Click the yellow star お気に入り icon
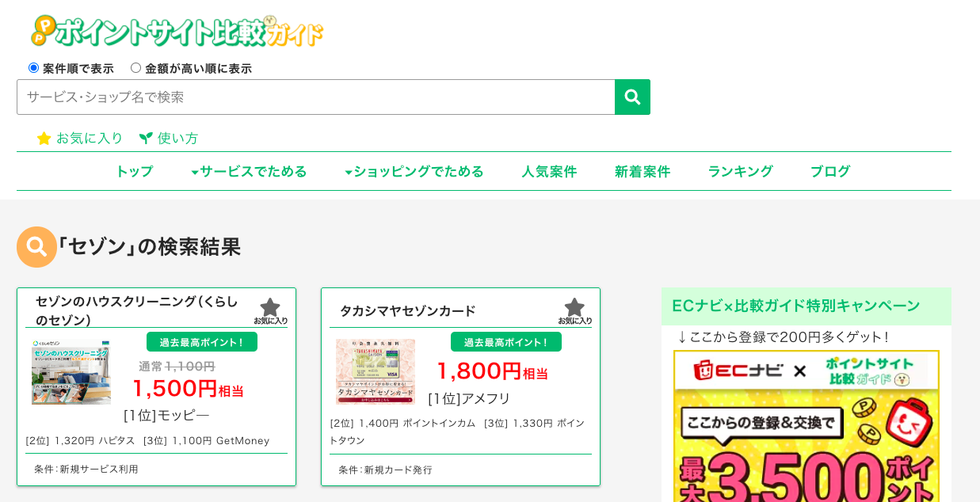980x502 pixels. point(44,139)
